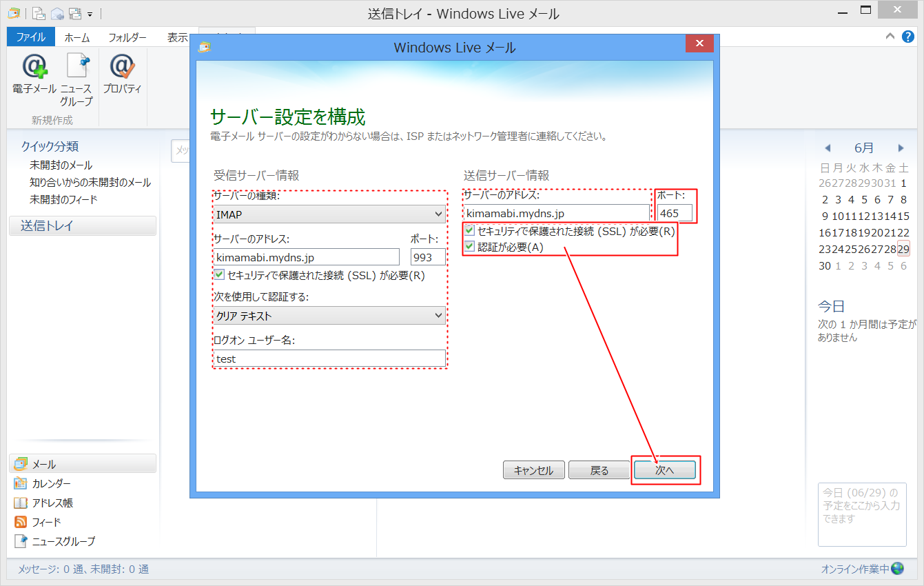Switch to the ホーム ribbon tab
Image resolution: width=924 pixels, height=586 pixels.
76,37
